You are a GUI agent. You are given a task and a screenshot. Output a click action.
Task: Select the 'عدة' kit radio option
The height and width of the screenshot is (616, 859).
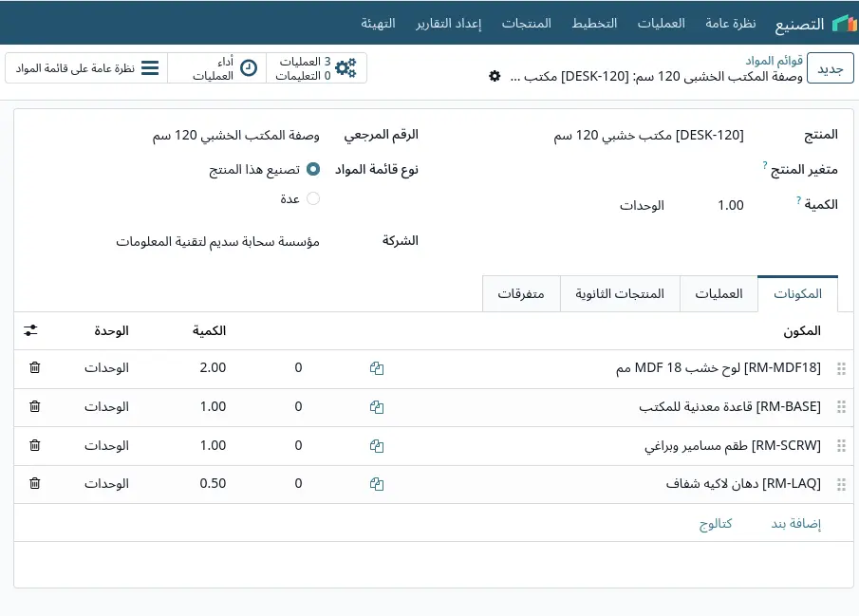(x=313, y=198)
